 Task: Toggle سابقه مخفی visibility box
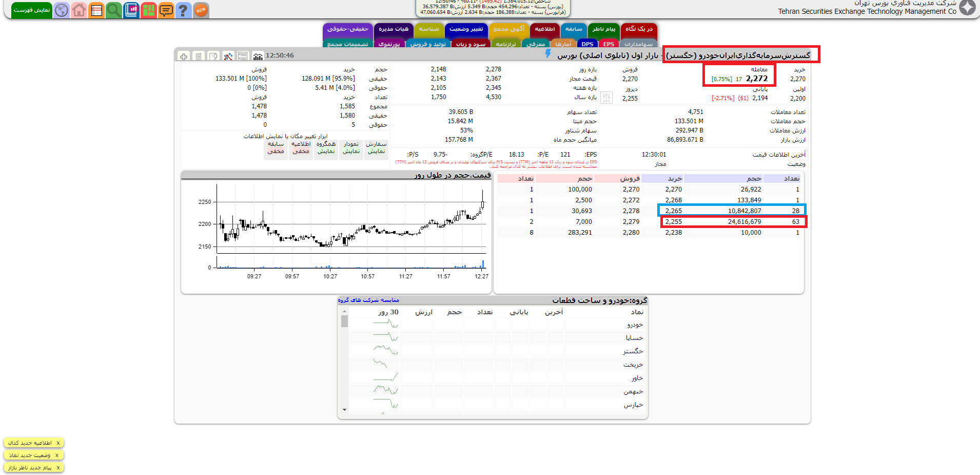coord(276,149)
